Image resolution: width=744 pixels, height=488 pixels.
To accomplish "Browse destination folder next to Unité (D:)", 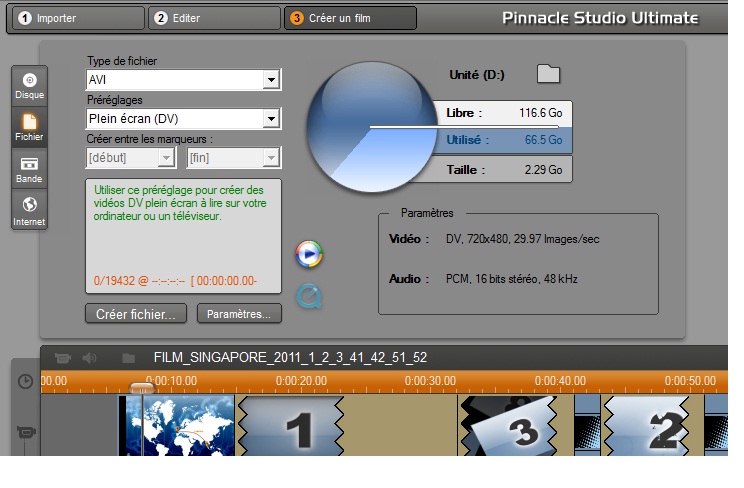I will pos(548,74).
